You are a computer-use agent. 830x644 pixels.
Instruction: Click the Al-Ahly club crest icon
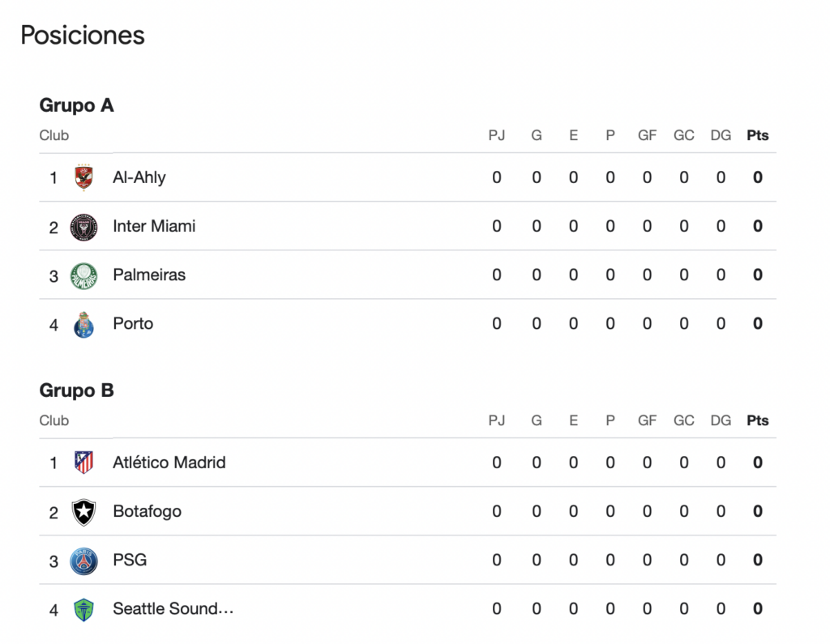coord(83,177)
